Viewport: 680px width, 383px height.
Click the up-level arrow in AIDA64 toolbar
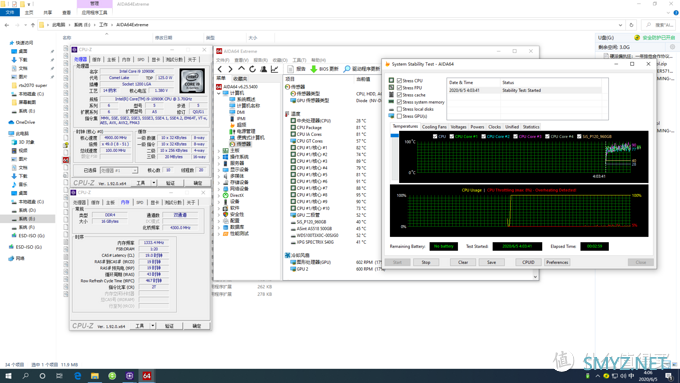[242, 69]
